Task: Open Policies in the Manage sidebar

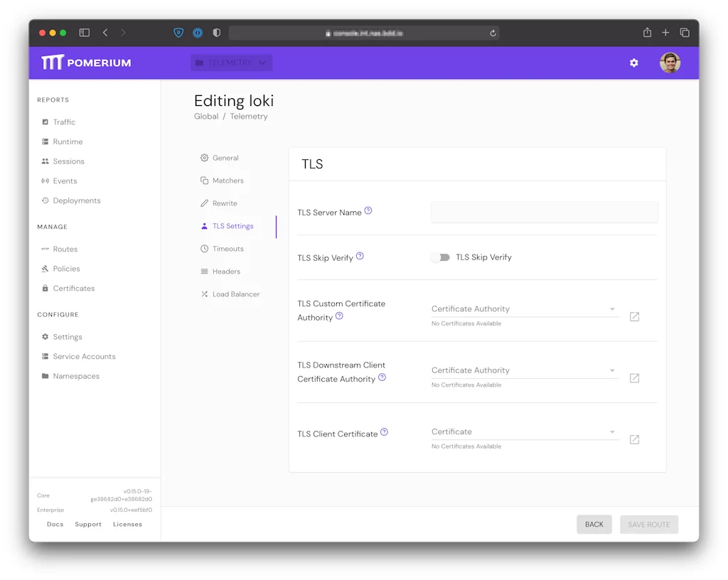Action: point(66,269)
